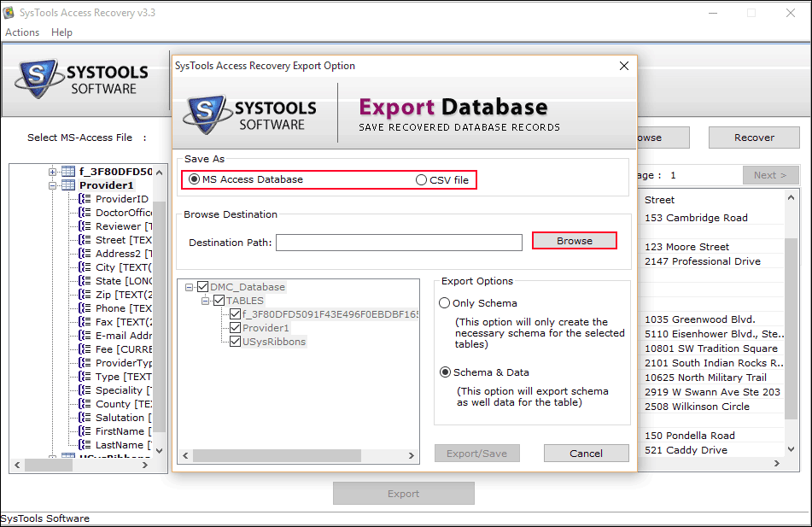The width and height of the screenshot is (812, 527).
Task: Click the DoctorOffice field icon
Action: pyautogui.click(x=85, y=213)
